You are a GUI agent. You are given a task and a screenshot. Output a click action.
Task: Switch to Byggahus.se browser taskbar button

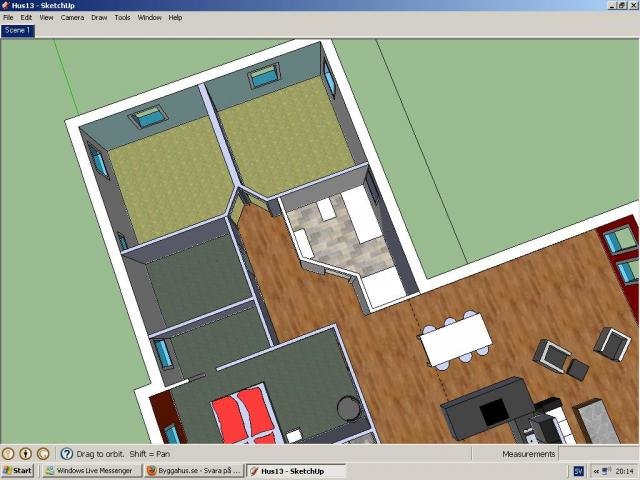[194, 471]
